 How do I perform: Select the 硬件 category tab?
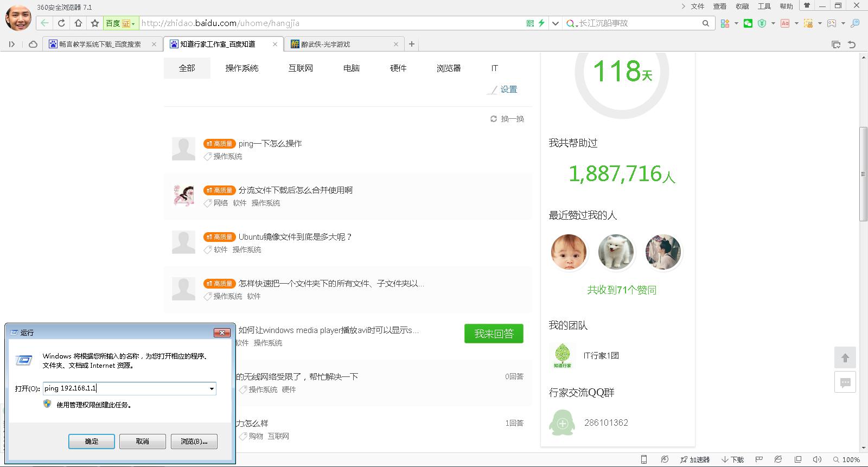398,68
